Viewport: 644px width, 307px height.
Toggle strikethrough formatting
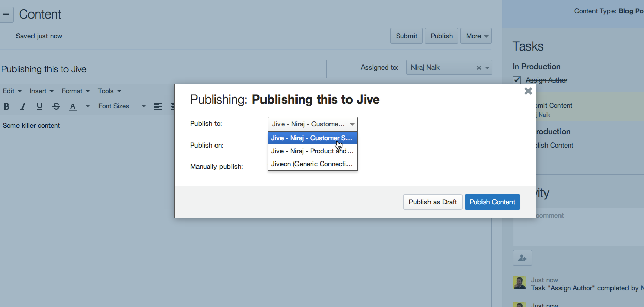[56, 106]
